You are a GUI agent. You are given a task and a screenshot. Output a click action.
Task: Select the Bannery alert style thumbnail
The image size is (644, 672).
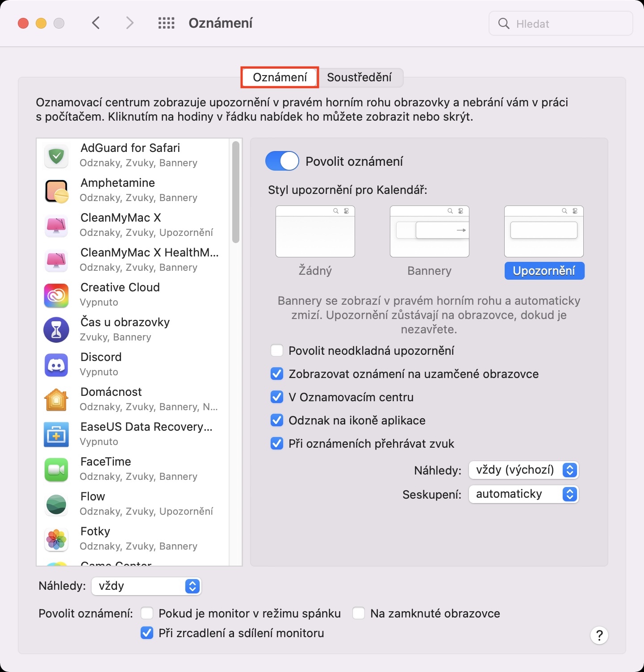click(x=430, y=231)
